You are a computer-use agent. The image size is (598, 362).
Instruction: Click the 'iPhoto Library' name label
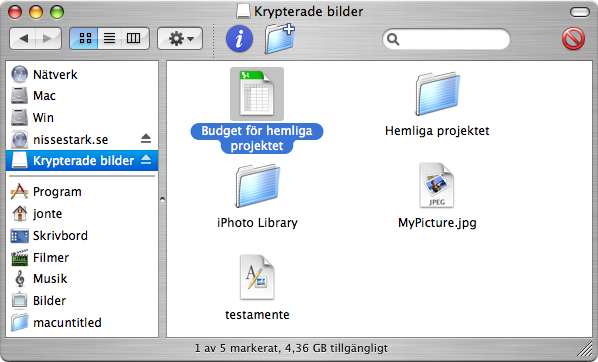257,223
